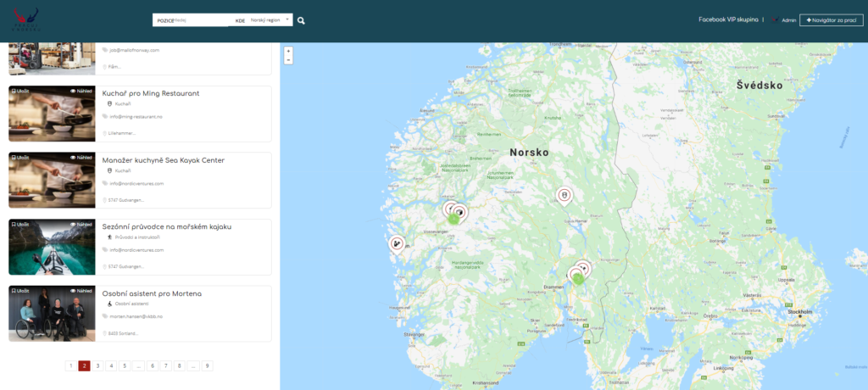
Task: Click the location pin beside Lillehammer
Action: tap(104, 133)
